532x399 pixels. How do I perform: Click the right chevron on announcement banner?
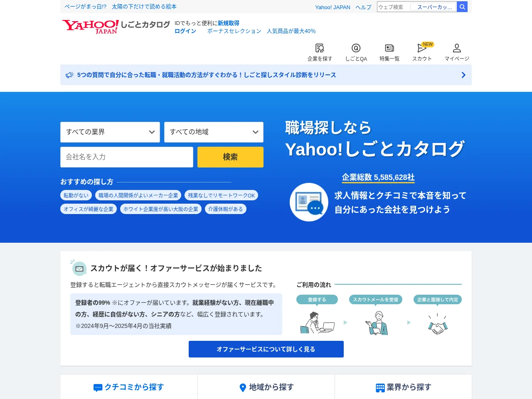coord(463,75)
